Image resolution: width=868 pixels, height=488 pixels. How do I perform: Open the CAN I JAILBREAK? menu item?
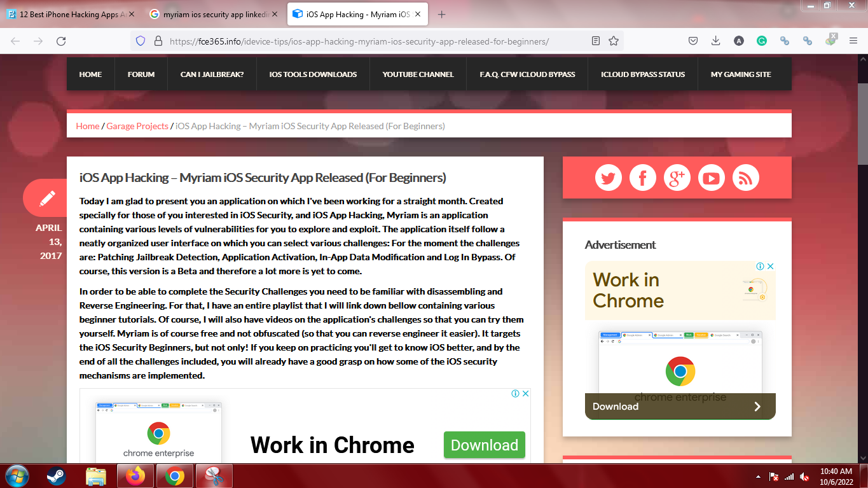pyautogui.click(x=212, y=74)
